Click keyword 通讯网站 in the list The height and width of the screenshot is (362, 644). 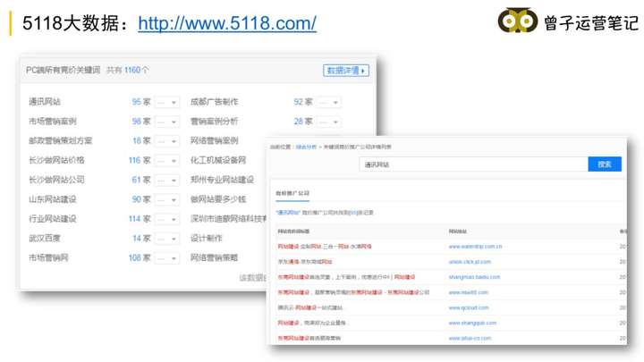coord(45,102)
